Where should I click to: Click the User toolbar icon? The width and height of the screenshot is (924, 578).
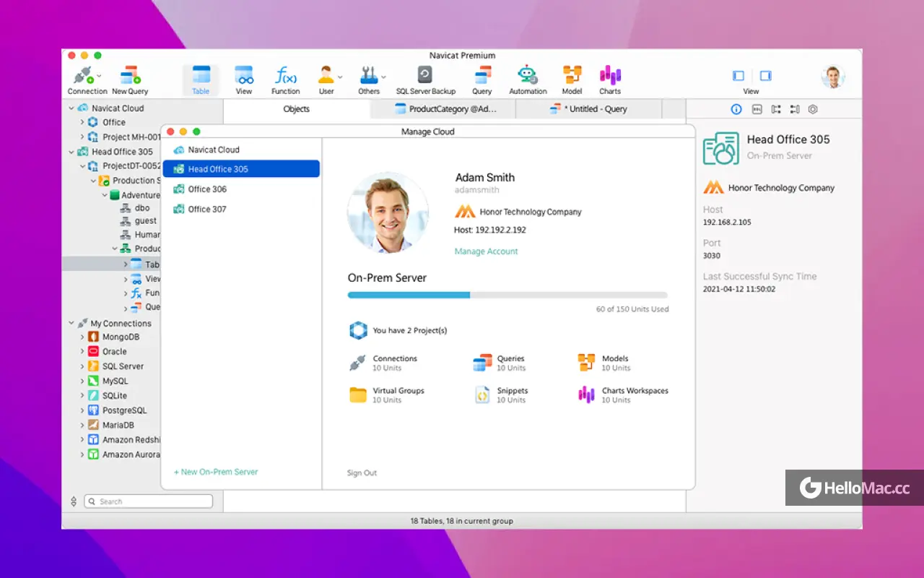(326, 75)
